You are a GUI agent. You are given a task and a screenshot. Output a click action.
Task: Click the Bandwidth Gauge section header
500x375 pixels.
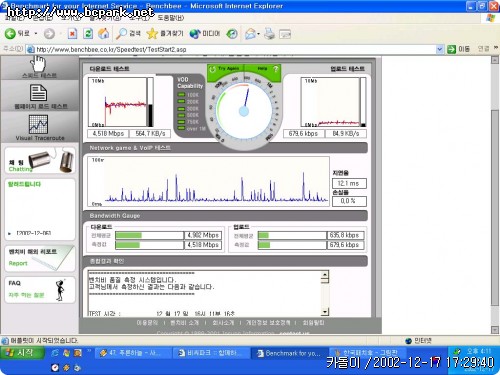tap(115, 216)
